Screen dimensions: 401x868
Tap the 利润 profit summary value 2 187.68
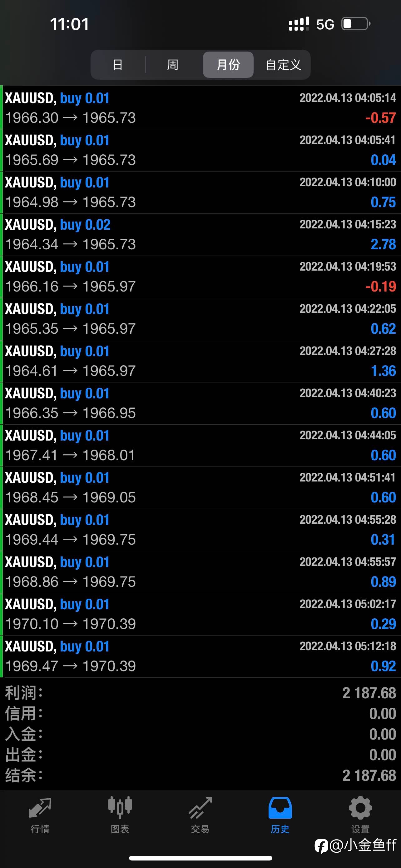pyautogui.click(x=369, y=693)
